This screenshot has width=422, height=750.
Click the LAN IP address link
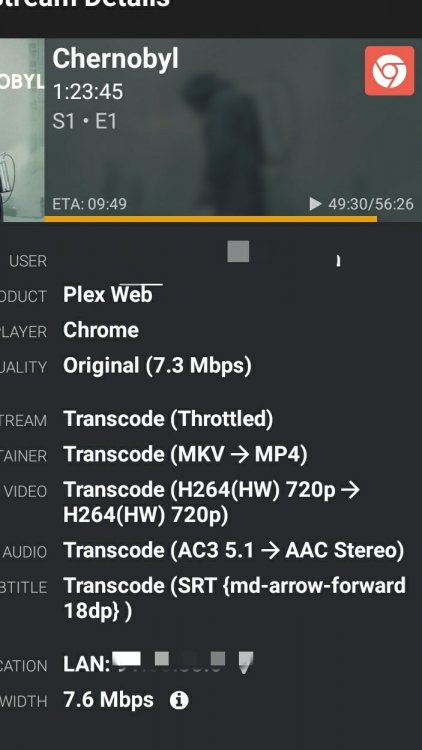coord(158,663)
